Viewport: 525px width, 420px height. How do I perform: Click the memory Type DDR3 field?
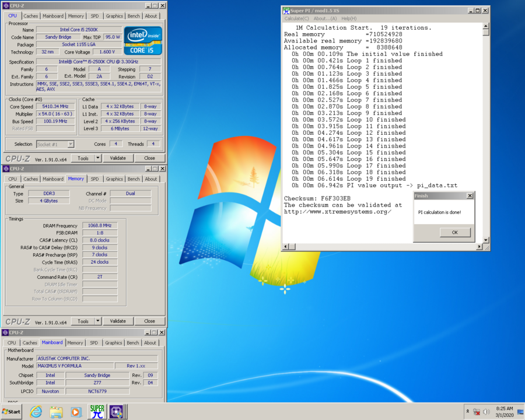[49, 193]
